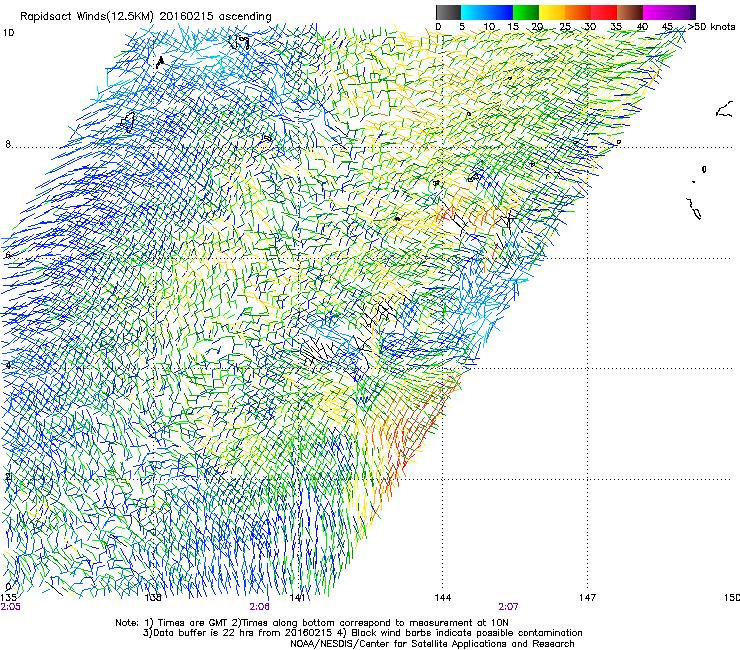This screenshot has width=740, height=650.
Task: Click the gray 0-5 knots color swatch
Action: [448, 12]
